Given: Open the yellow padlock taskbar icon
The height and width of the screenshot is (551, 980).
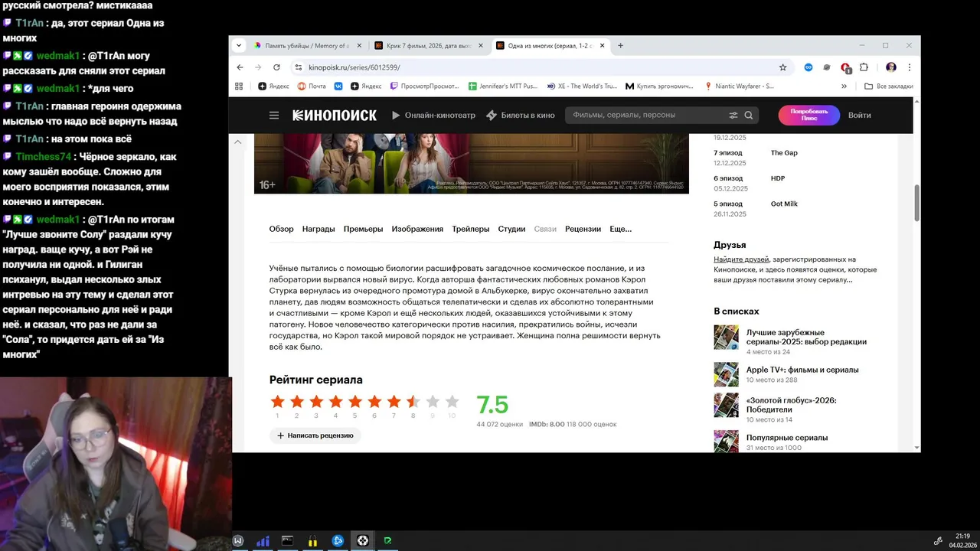Looking at the screenshot, I should tap(312, 540).
